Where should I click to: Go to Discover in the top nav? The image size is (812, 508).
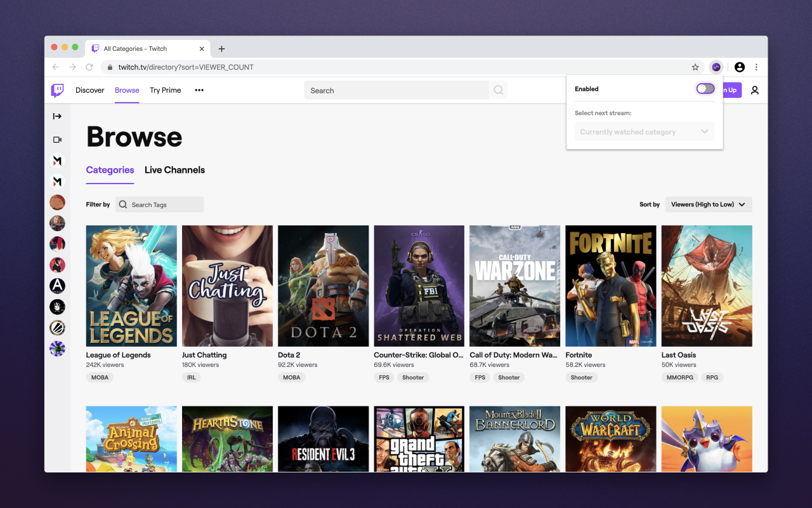89,90
